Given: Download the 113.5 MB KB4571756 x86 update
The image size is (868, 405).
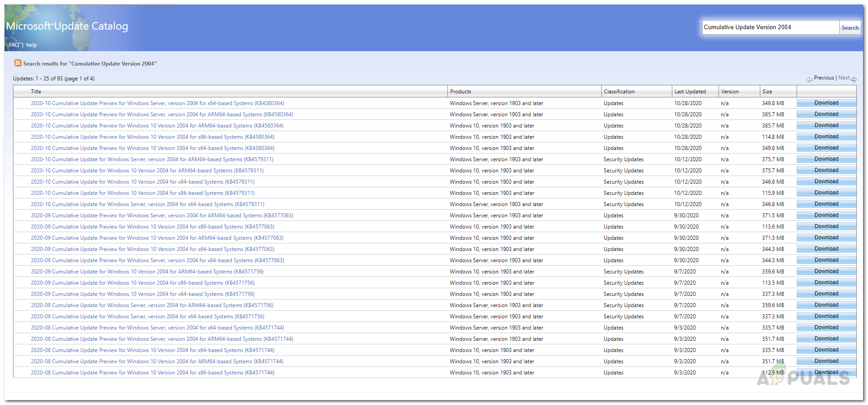Looking at the screenshot, I should (826, 282).
